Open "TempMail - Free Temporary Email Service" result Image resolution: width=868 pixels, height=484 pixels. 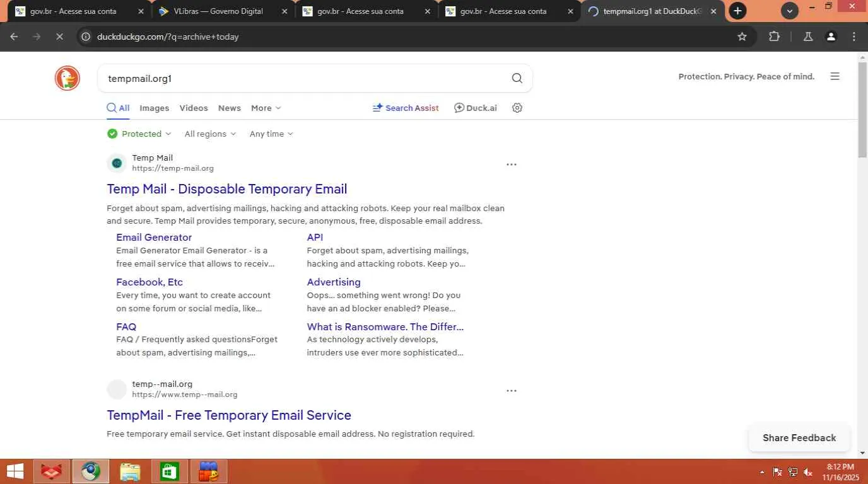[x=229, y=415]
